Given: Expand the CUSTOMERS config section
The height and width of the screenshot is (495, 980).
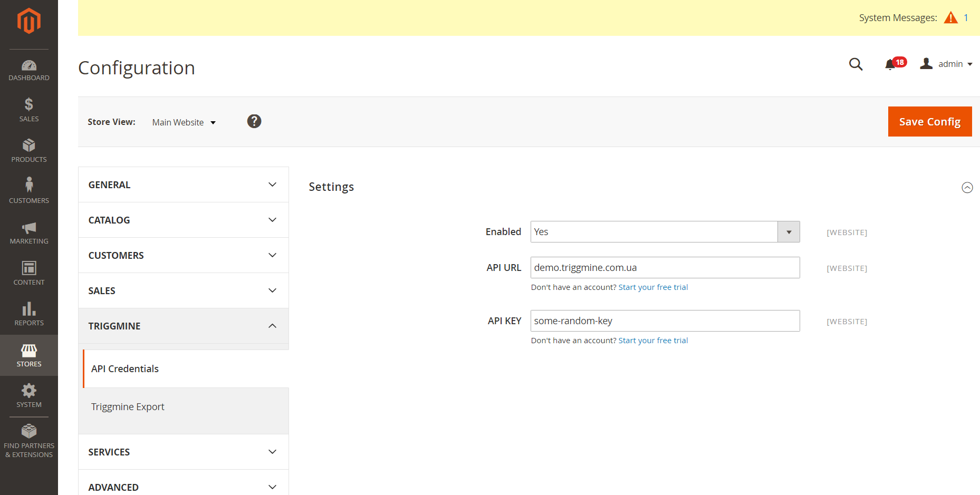Looking at the screenshot, I should 184,255.
